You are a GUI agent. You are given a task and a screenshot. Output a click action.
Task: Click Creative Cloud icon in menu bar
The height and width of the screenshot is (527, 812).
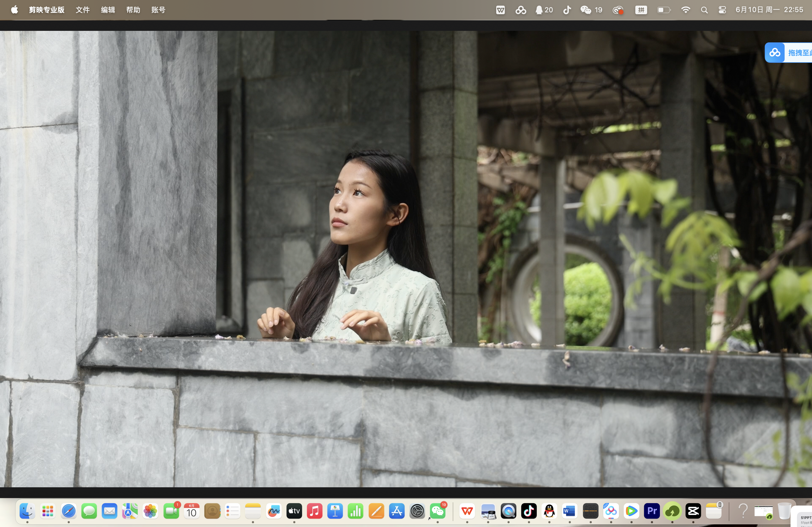pos(618,10)
